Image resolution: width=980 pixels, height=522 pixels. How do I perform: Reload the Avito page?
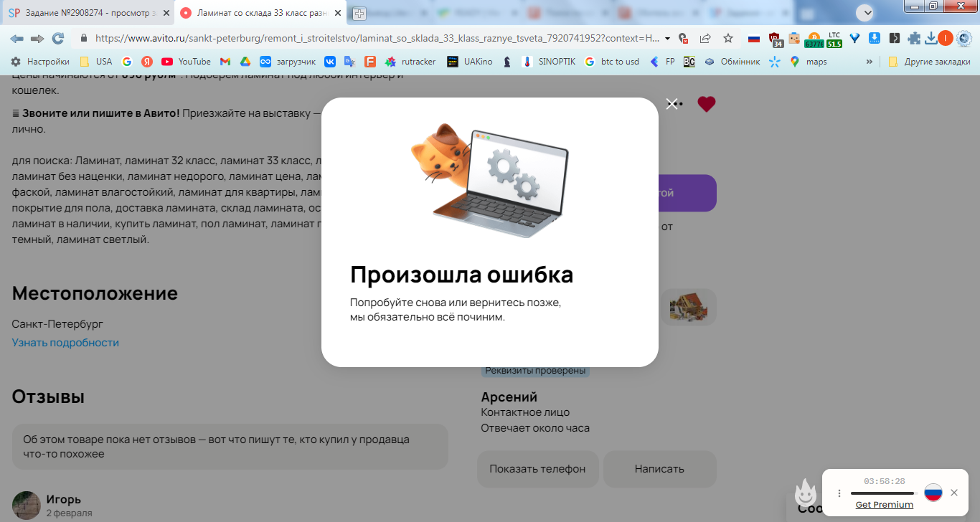[58, 38]
